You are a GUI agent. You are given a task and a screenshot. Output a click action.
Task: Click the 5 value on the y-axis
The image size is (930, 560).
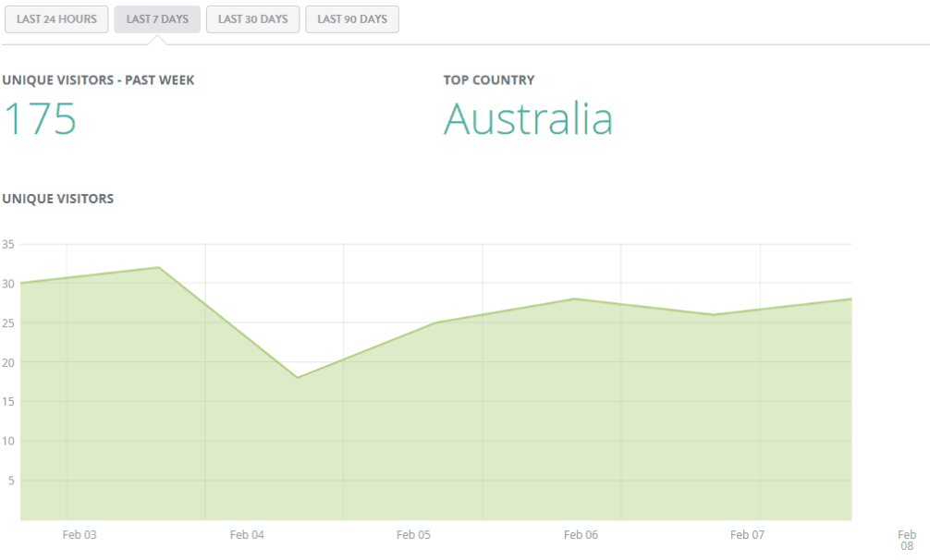(x=12, y=481)
